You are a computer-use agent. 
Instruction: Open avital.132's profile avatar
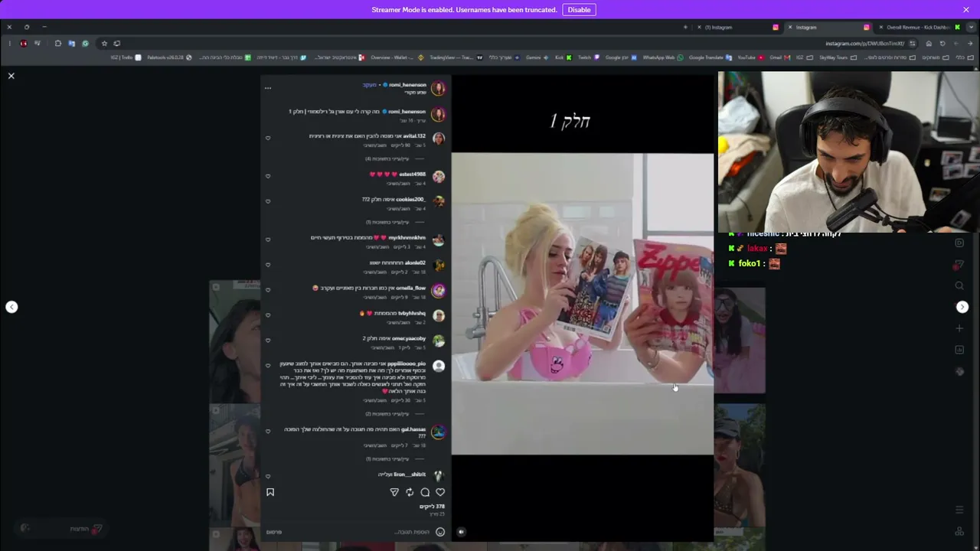438,139
